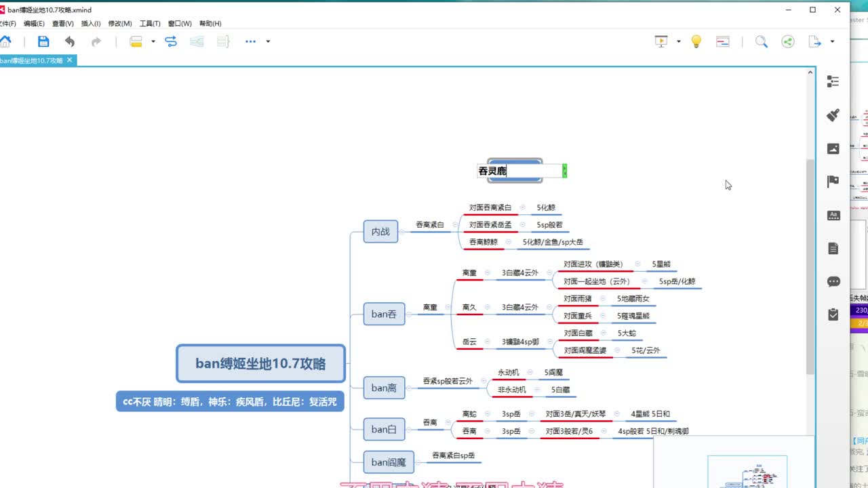Open the Comments panel icon
868x488 pixels.
coord(833,281)
